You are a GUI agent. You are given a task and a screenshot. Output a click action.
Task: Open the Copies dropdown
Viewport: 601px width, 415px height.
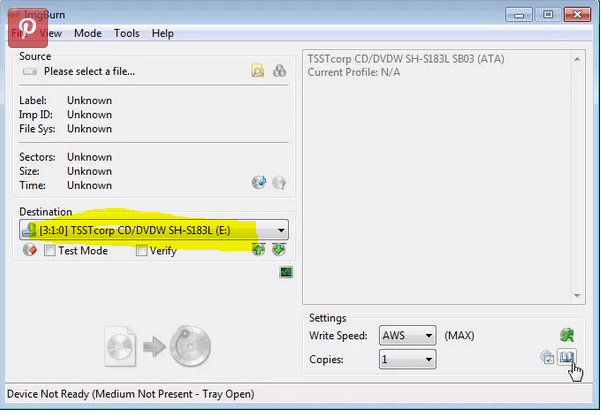click(x=407, y=359)
